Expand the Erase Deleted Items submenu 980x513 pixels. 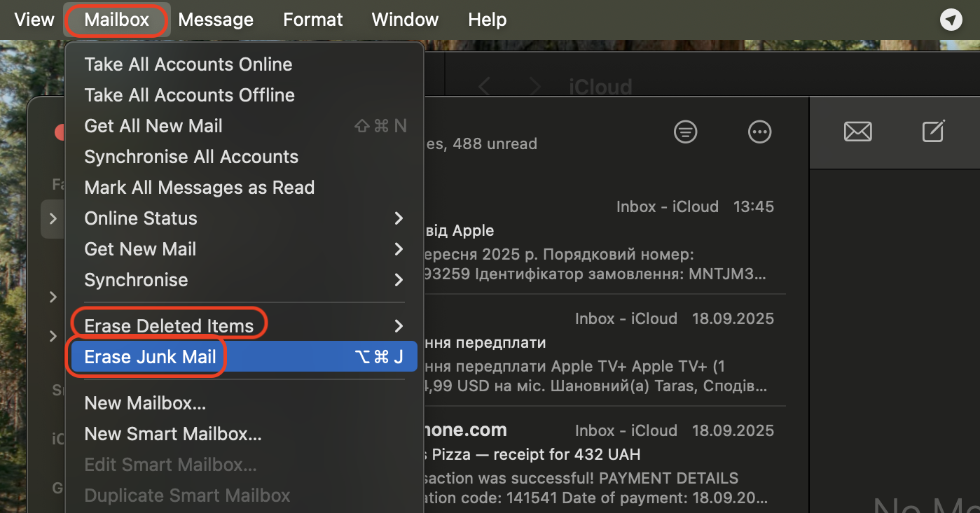[169, 325]
